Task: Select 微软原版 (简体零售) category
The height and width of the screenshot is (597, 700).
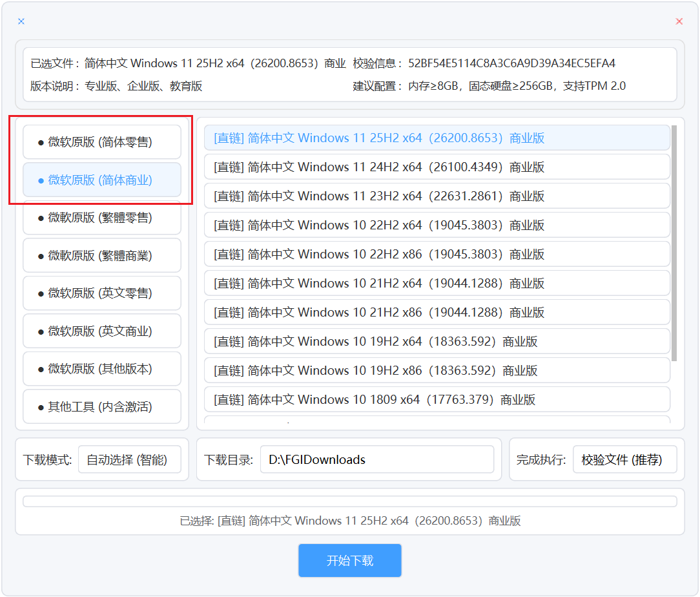Action: (x=102, y=142)
